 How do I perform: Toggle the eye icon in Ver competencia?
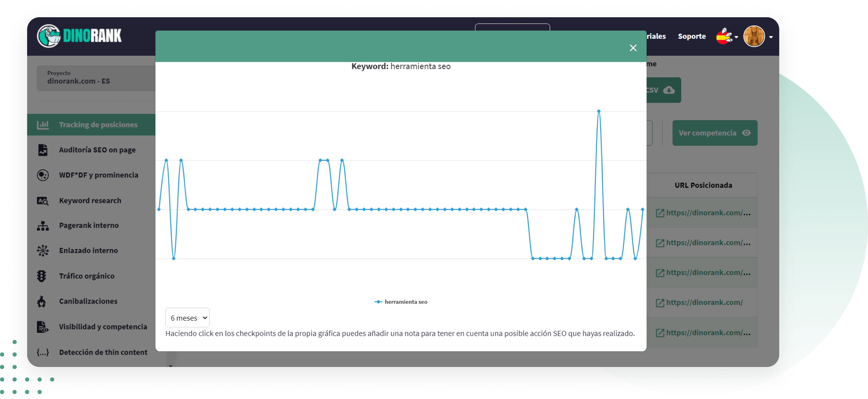coord(746,133)
